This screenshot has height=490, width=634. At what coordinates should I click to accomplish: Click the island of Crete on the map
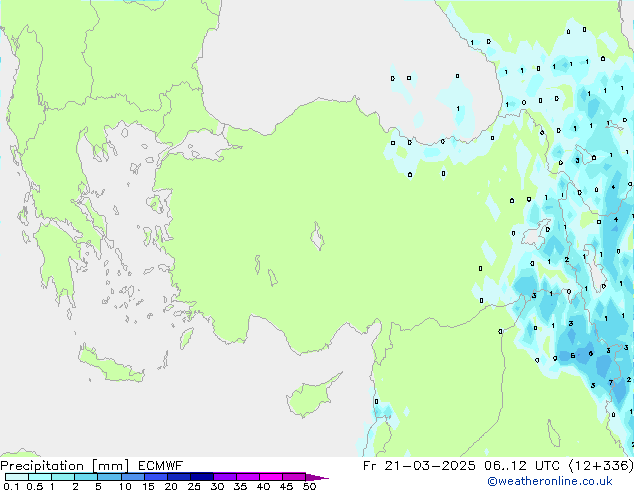[x=110, y=366]
